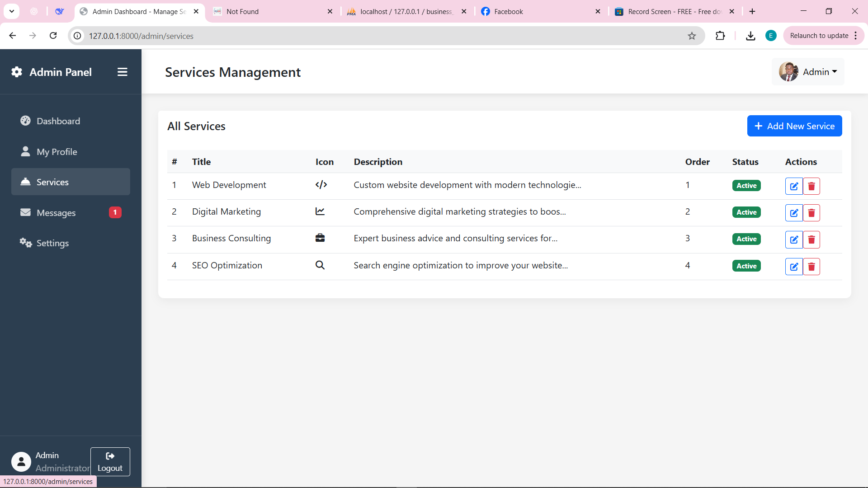Open Dashboard sidebar item
Screen dimensions: 868x488
58,121
